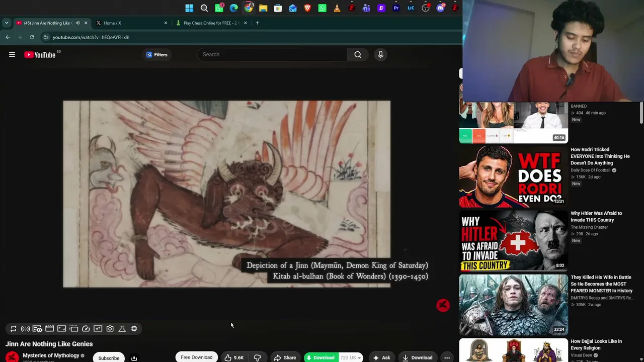Image resolution: width=644 pixels, height=362 pixels.
Task: Click the Free Download button
Action: pos(197,357)
